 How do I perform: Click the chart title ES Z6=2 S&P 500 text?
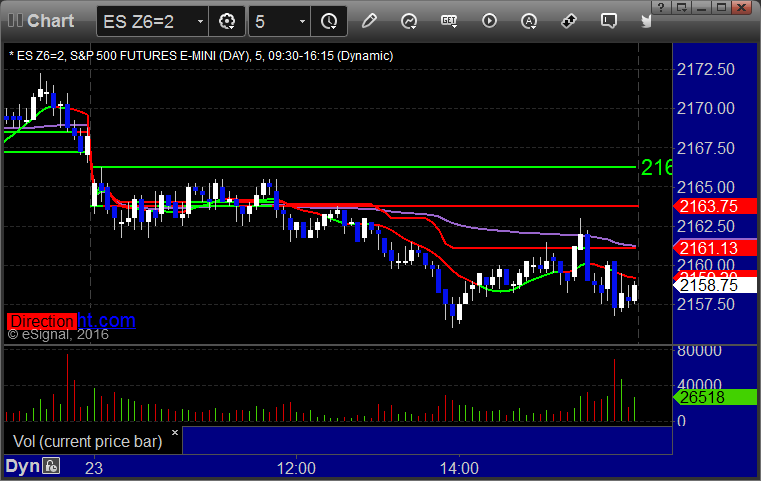tap(201, 56)
